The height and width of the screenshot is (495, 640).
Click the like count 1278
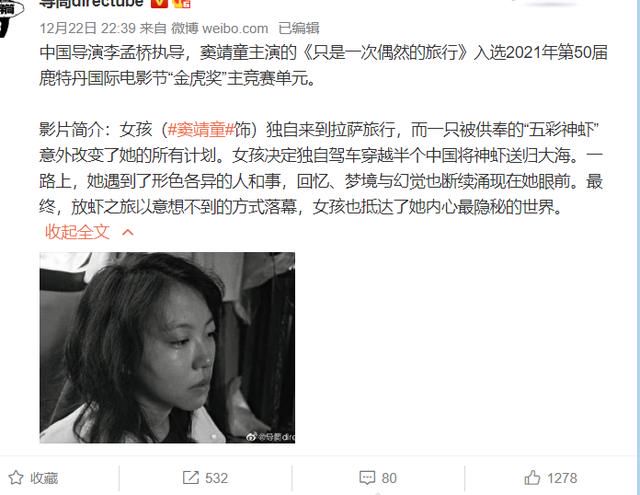click(x=562, y=478)
